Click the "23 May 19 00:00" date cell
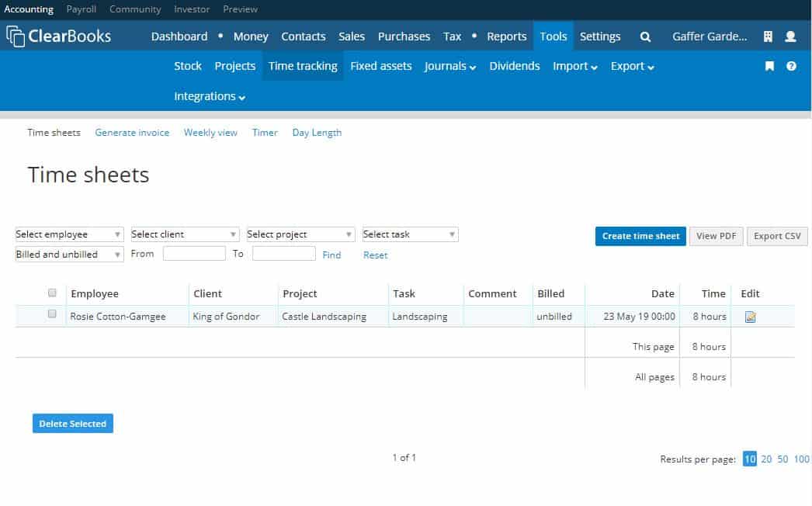Image resolution: width=812 pixels, height=506 pixels. coord(639,317)
